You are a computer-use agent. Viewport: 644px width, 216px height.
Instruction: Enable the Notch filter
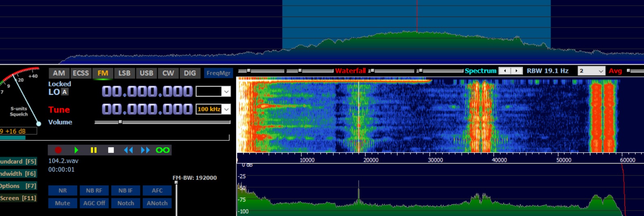point(125,203)
